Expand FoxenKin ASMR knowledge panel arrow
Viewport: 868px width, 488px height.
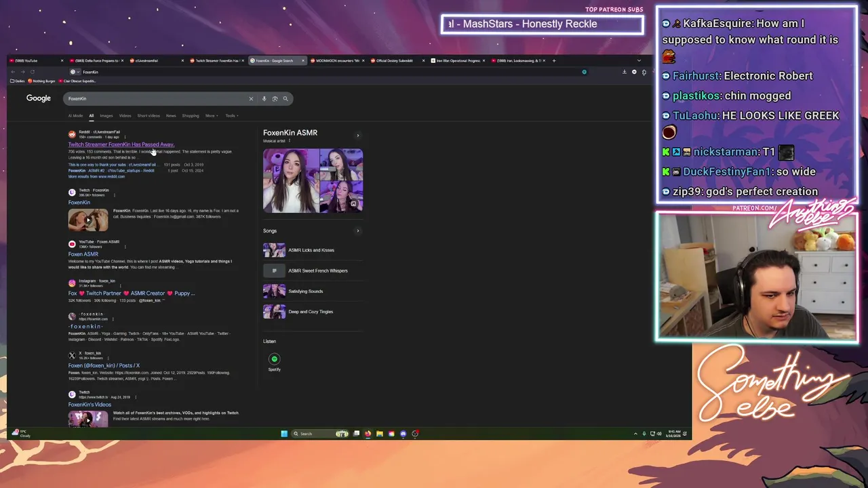pyautogui.click(x=358, y=136)
